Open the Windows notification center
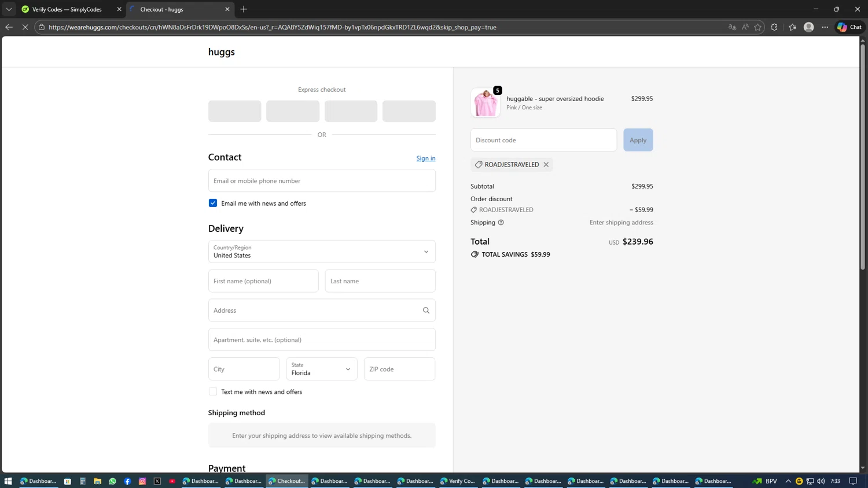The height and width of the screenshot is (488, 868). coord(853,481)
